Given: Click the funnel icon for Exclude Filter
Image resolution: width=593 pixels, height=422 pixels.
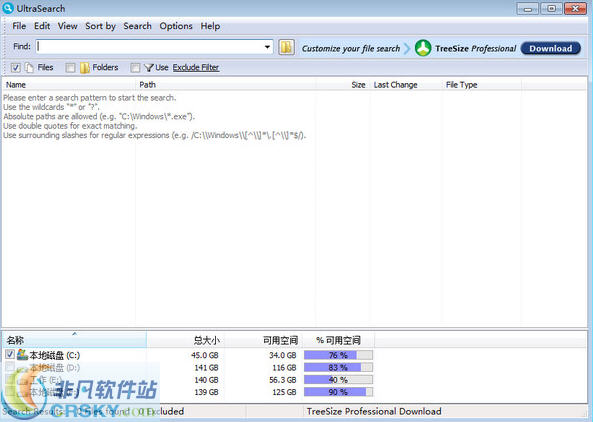Looking at the screenshot, I should 149,68.
